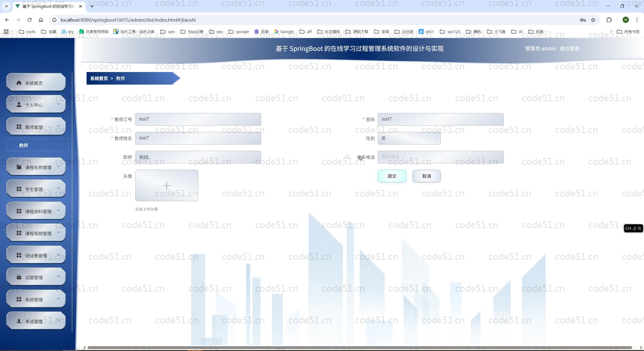The height and width of the screenshot is (351, 644).
Task: Reload the page using the refresh icon
Action: click(29, 20)
